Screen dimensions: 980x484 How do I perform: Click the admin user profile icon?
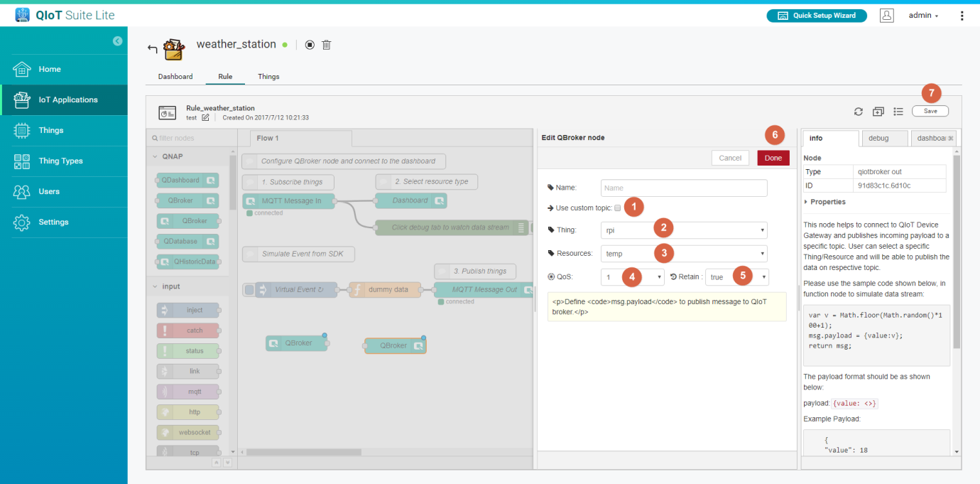coord(886,16)
